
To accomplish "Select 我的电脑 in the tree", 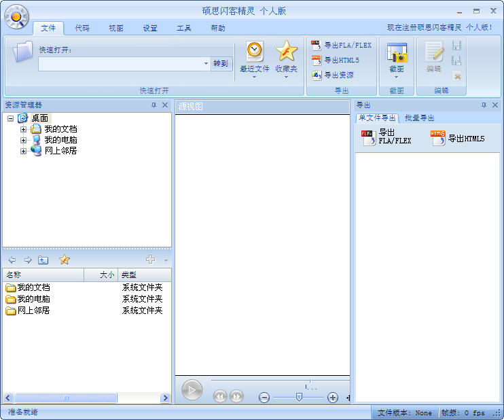I will click(60, 140).
